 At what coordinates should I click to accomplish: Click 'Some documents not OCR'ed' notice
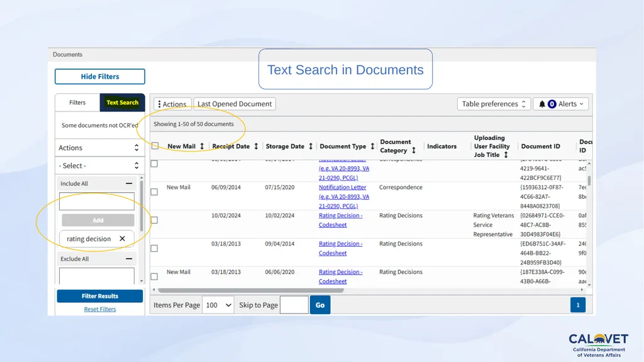(x=100, y=125)
